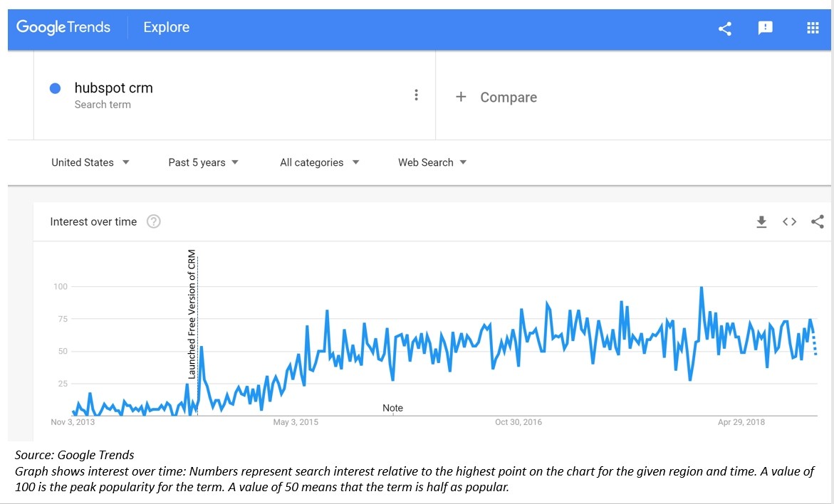Click the Note marker on the chart timeline
The image size is (834, 504).
(x=392, y=408)
